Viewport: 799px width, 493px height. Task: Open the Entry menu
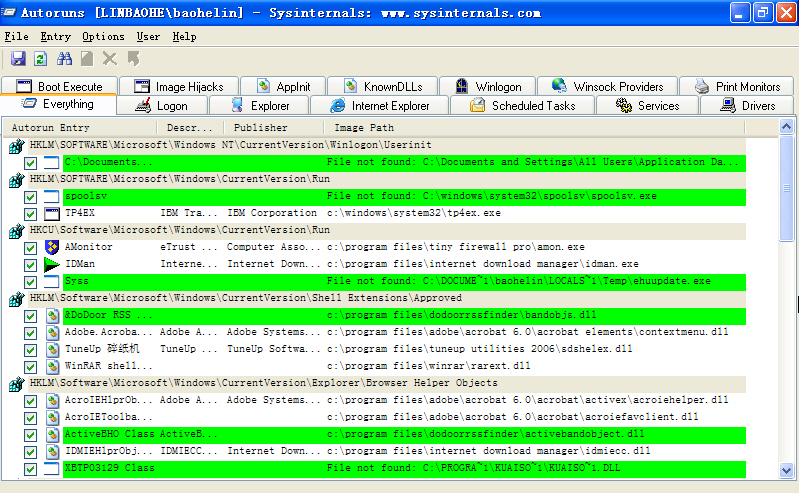[56, 36]
